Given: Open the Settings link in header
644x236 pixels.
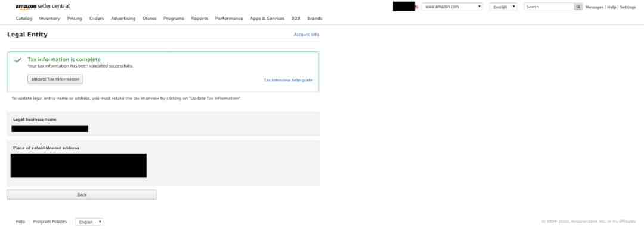Looking at the screenshot, I should 627,7.
